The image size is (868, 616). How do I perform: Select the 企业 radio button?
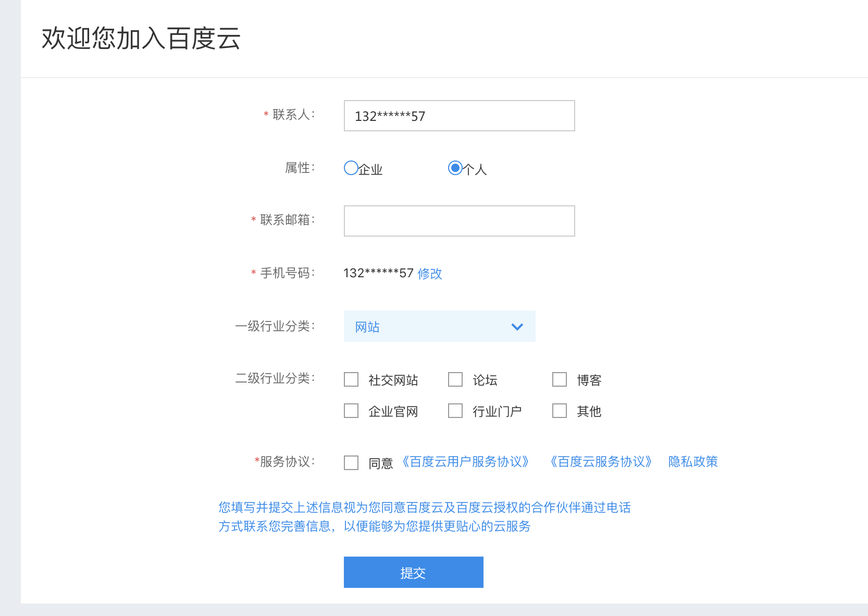pyautogui.click(x=351, y=168)
